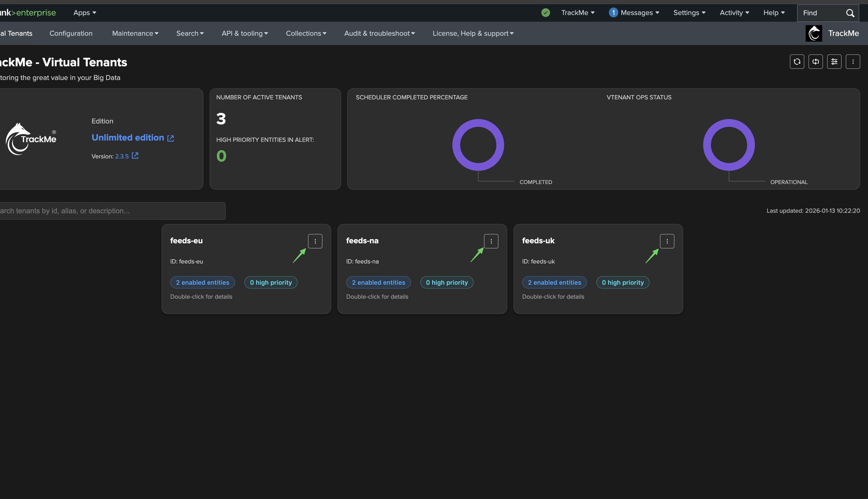The image size is (868, 499).
Task: Open page-level three-dot menu in header
Action: [x=852, y=62]
